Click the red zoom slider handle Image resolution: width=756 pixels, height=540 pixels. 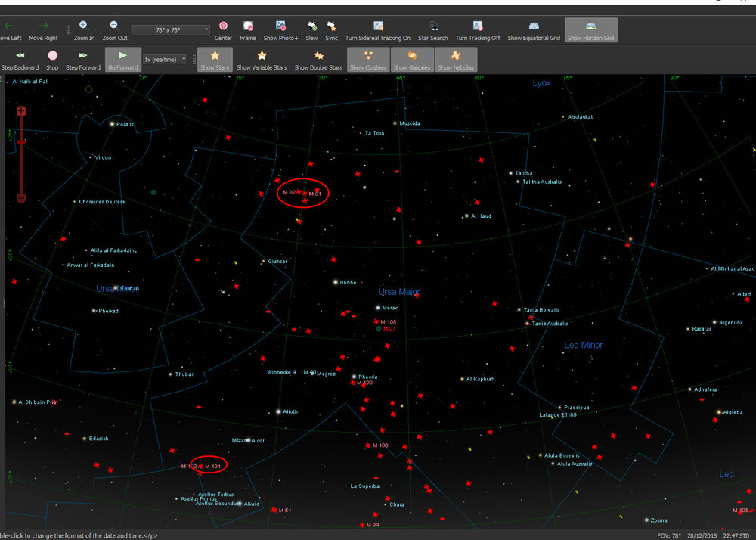click(x=21, y=141)
